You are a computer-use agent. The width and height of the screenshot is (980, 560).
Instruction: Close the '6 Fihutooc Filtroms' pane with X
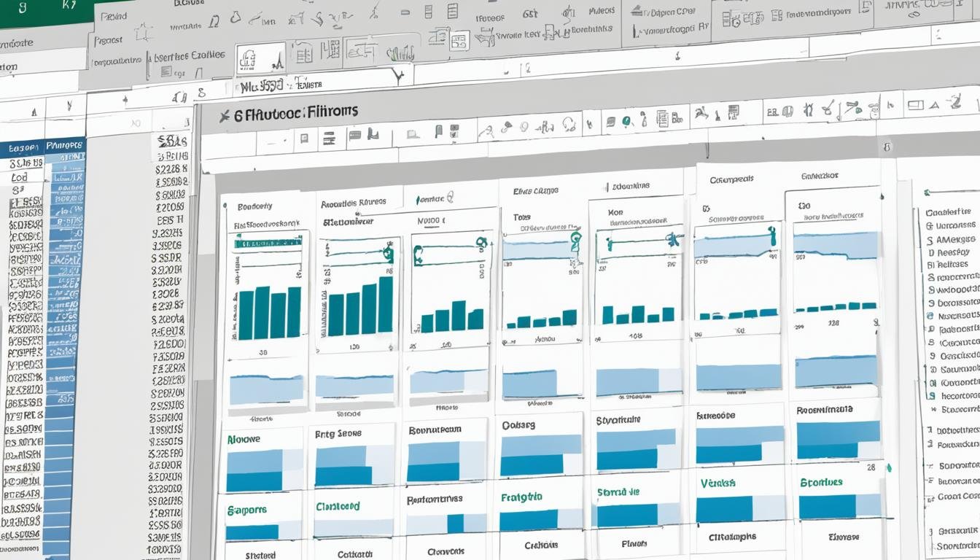pos(224,116)
